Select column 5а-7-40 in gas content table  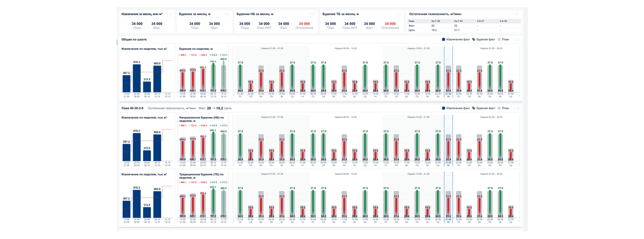point(458,21)
